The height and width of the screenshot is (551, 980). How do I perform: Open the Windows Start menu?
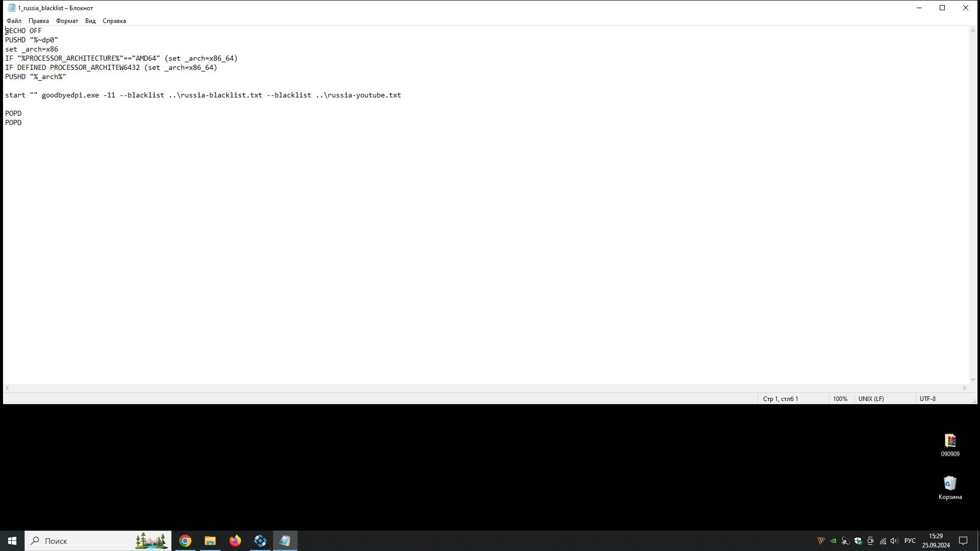pyautogui.click(x=12, y=541)
